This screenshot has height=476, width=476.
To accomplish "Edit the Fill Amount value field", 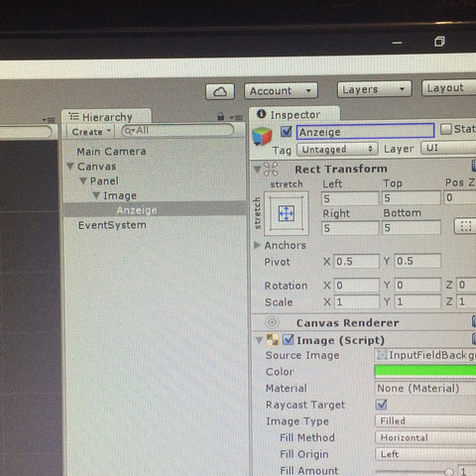I will tap(467, 471).
